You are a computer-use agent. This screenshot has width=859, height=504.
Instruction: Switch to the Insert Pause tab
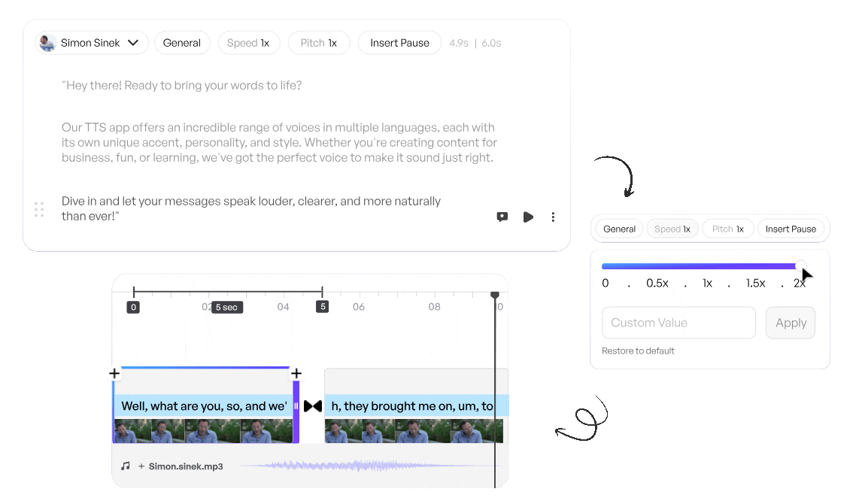(x=399, y=43)
